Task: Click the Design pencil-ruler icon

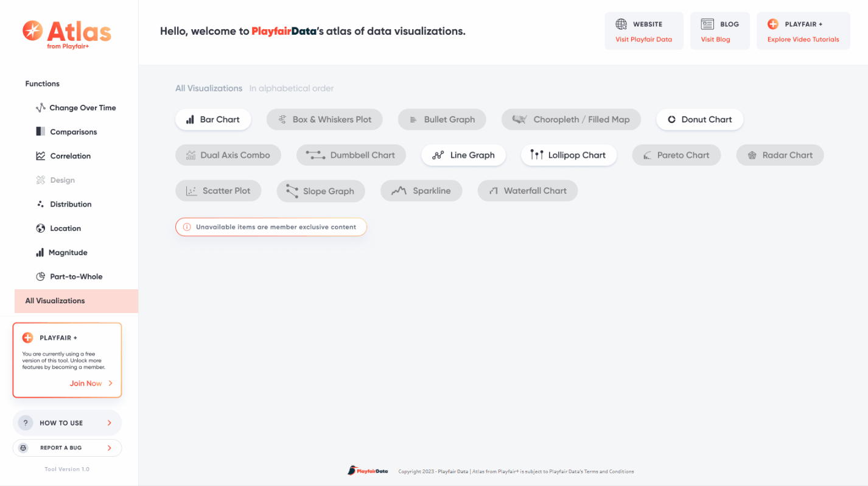Action: [41, 180]
